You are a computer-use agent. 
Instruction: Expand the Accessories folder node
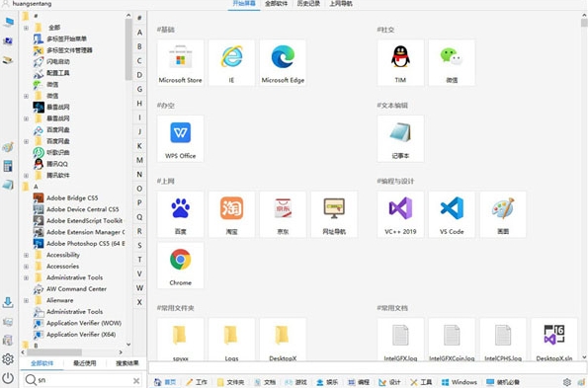26,267
